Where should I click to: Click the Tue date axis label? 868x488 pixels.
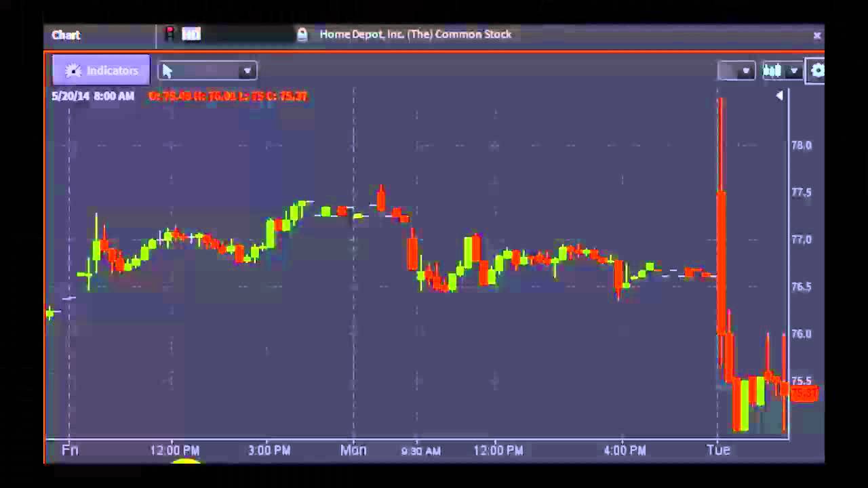[718, 450]
